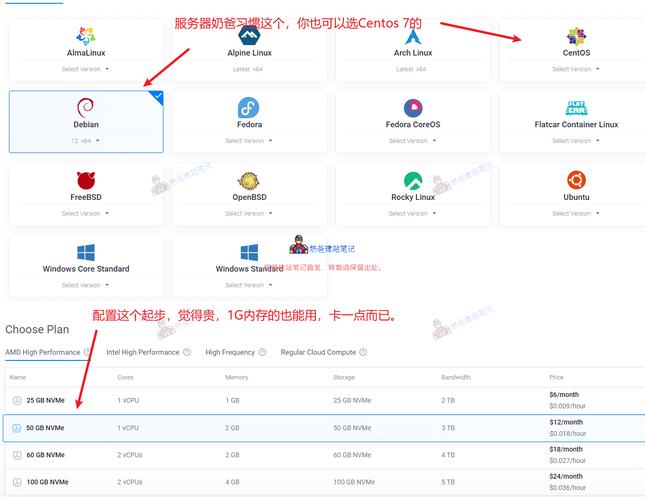Click the $0.018/hour price text
Viewport: 645px width, 500px height.
click(568, 434)
